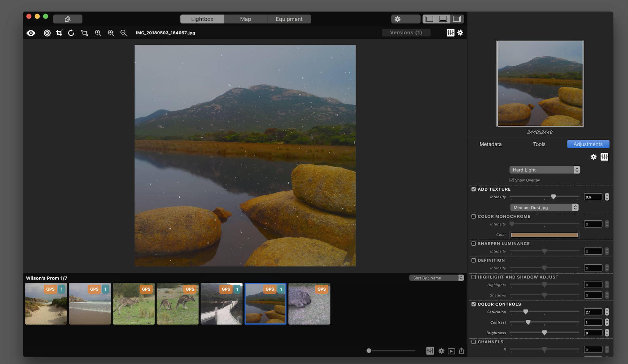Enable the Color Monochrome checkbox

point(473,216)
